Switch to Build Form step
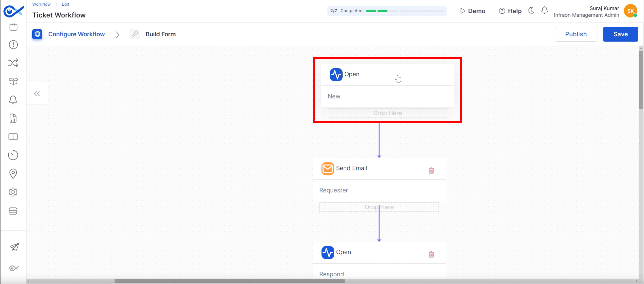This screenshot has width=644, height=284. tap(160, 34)
